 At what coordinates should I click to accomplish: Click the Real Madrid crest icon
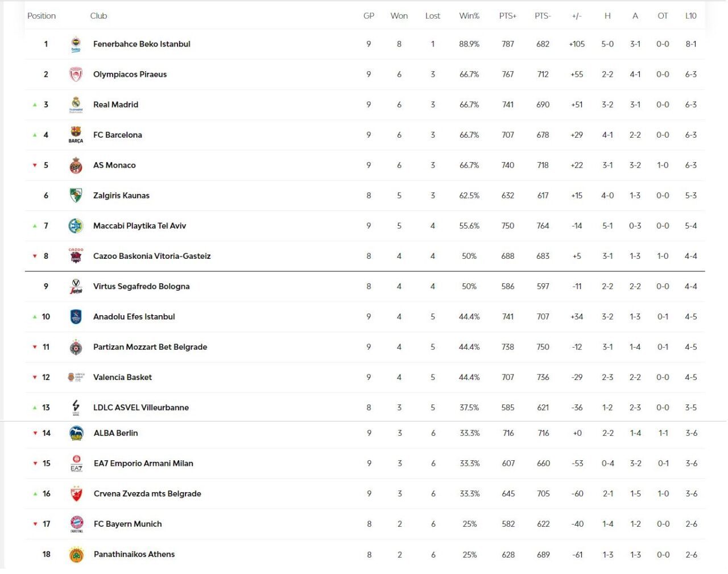pyautogui.click(x=76, y=105)
